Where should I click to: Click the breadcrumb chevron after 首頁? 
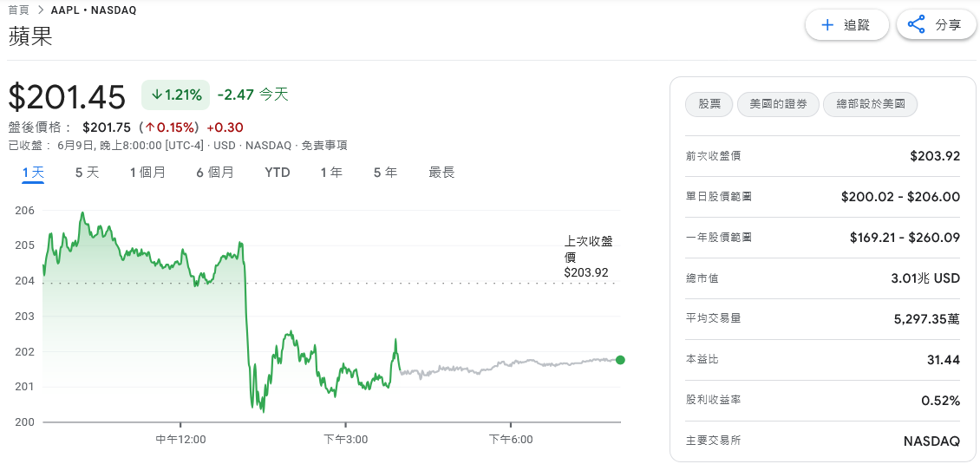[x=41, y=10]
